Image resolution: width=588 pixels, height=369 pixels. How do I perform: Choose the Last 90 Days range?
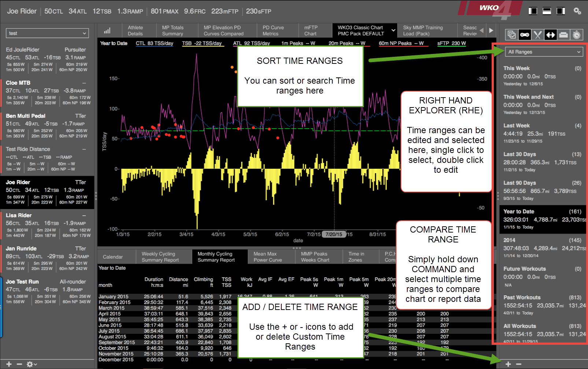tap(543, 190)
